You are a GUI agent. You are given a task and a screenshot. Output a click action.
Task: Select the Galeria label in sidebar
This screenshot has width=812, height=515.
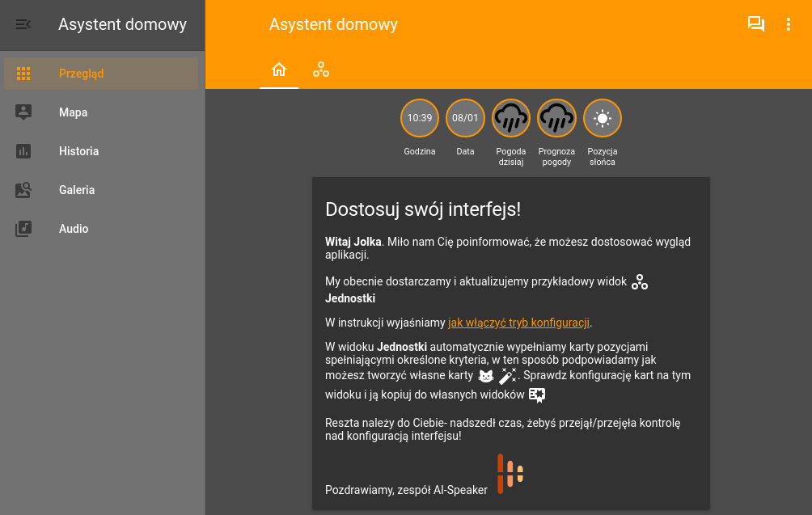[x=77, y=190]
